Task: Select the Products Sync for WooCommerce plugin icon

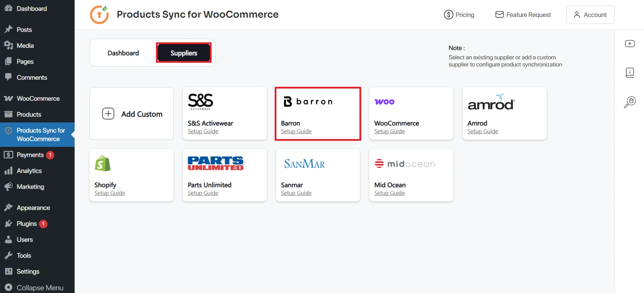Action: coord(8,130)
